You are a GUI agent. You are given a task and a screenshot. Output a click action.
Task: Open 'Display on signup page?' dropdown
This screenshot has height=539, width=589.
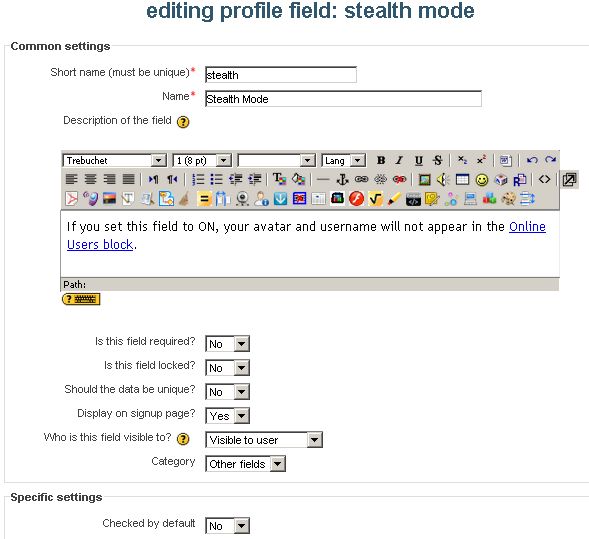tap(227, 416)
